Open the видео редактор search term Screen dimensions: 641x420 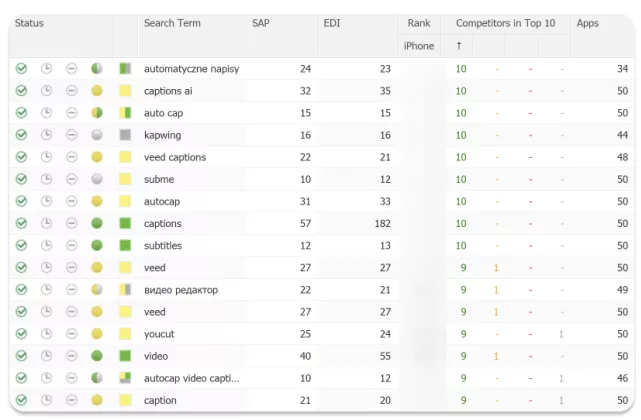181,290
